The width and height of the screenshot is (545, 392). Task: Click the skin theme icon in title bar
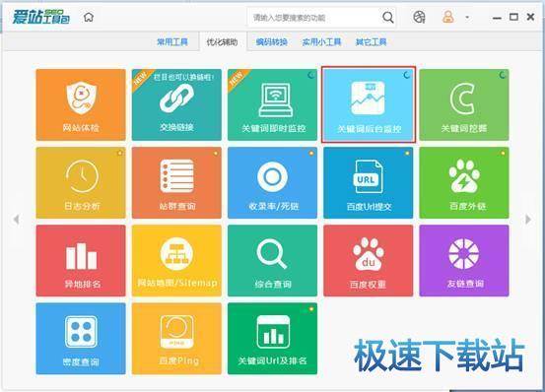pyautogui.click(x=419, y=17)
